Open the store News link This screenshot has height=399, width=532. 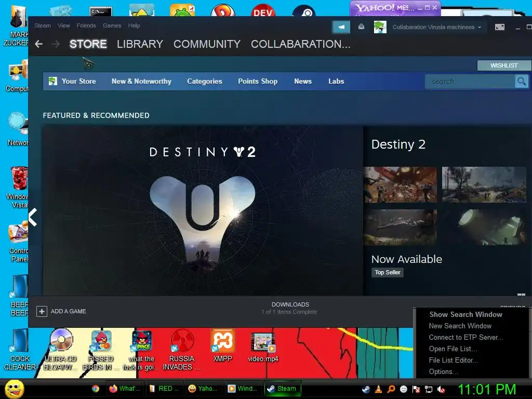coord(303,81)
